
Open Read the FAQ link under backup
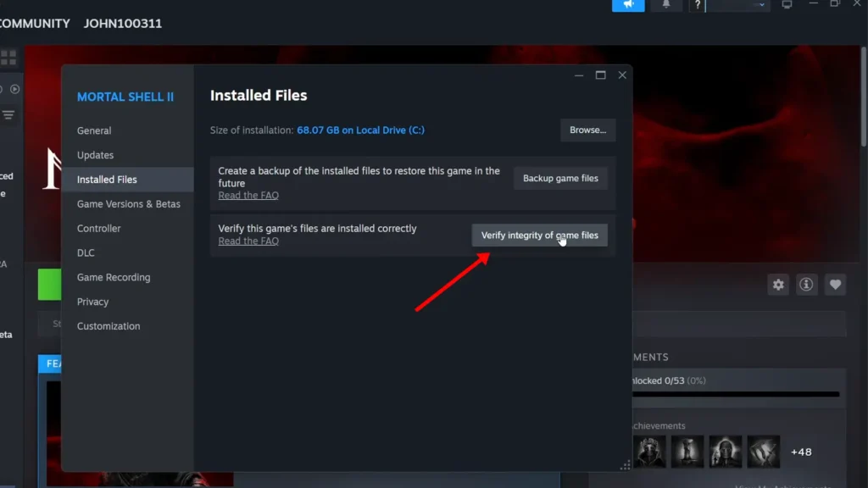tap(248, 196)
